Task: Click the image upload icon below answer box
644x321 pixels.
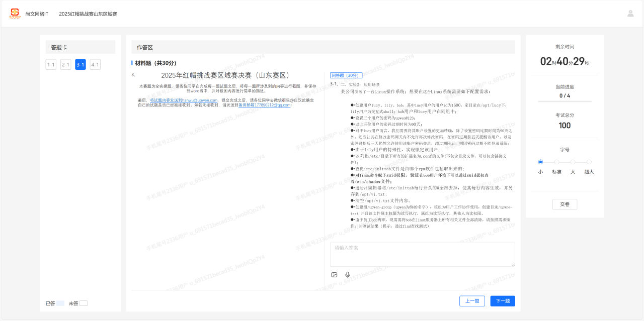Action: [x=334, y=275]
